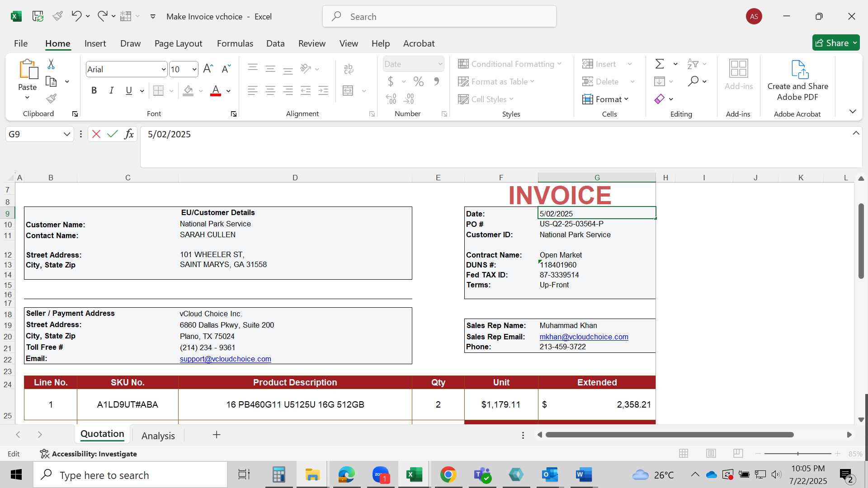Click the Merge & Center icon
Screen dimensions: 868x488
coord(348,91)
